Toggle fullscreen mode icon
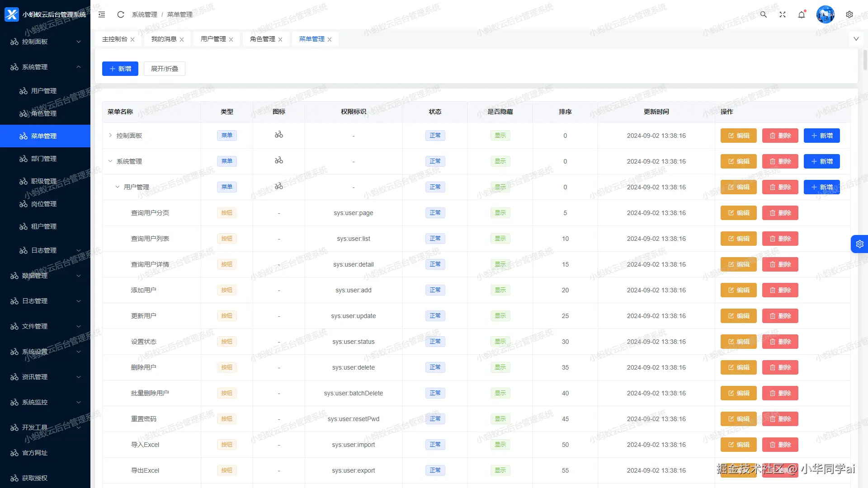This screenshot has height=488, width=868. (x=783, y=14)
